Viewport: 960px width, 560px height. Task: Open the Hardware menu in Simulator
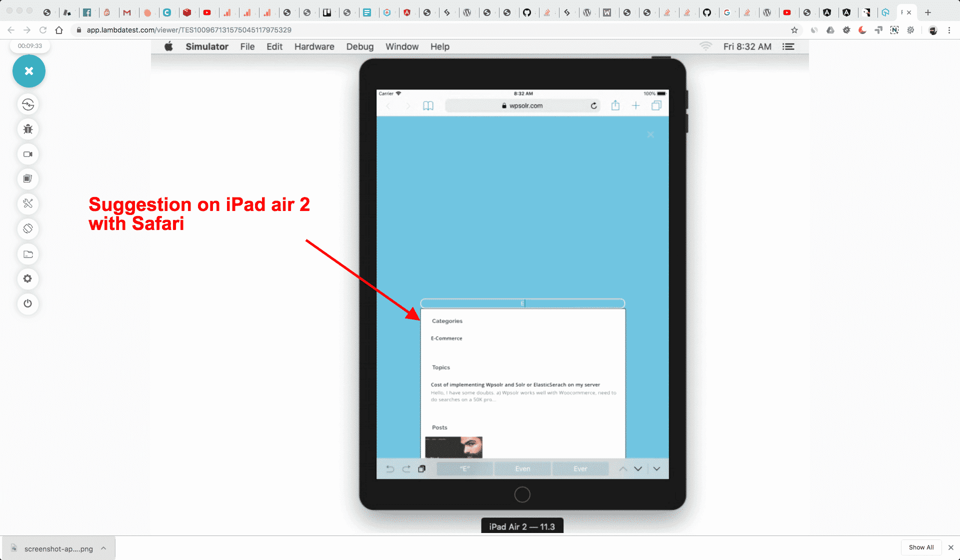(x=314, y=46)
